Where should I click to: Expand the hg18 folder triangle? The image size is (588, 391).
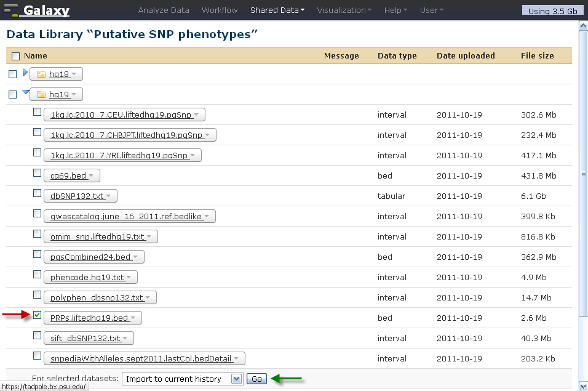pos(25,72)
